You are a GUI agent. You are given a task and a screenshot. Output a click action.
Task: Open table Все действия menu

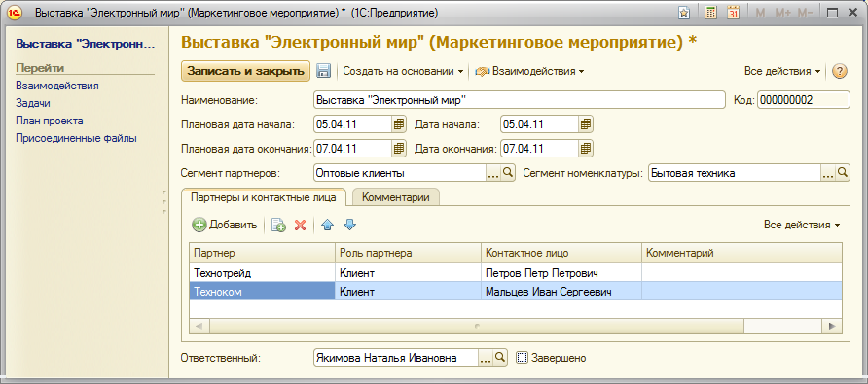click(x=802, y=225)
